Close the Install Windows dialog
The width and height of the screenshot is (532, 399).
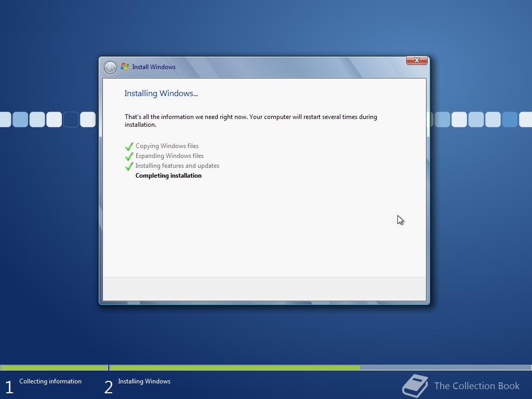417,60
